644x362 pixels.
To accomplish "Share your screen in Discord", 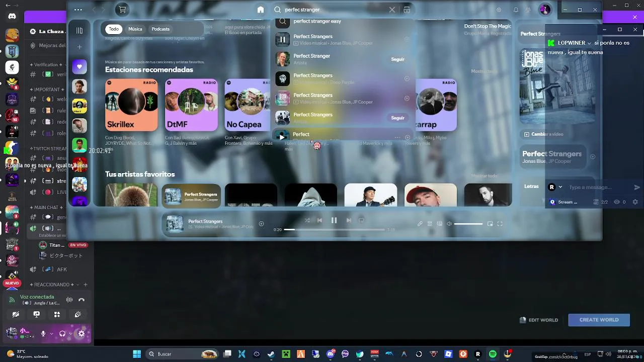I will tap(36, 314).
